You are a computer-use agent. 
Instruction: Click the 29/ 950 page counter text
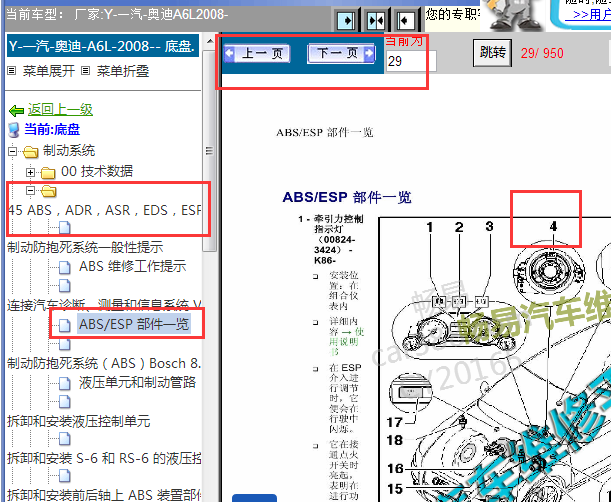[542, 53]
